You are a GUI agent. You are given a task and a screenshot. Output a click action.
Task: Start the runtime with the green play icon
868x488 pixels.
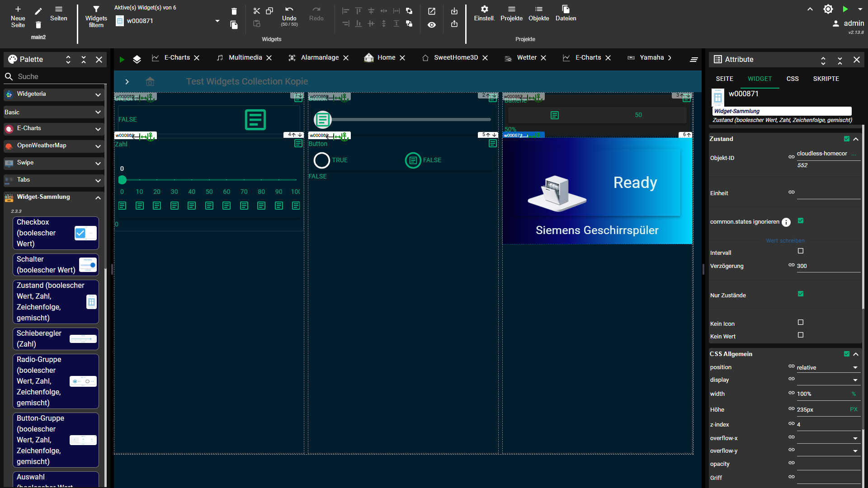click(x=845, y=9)
